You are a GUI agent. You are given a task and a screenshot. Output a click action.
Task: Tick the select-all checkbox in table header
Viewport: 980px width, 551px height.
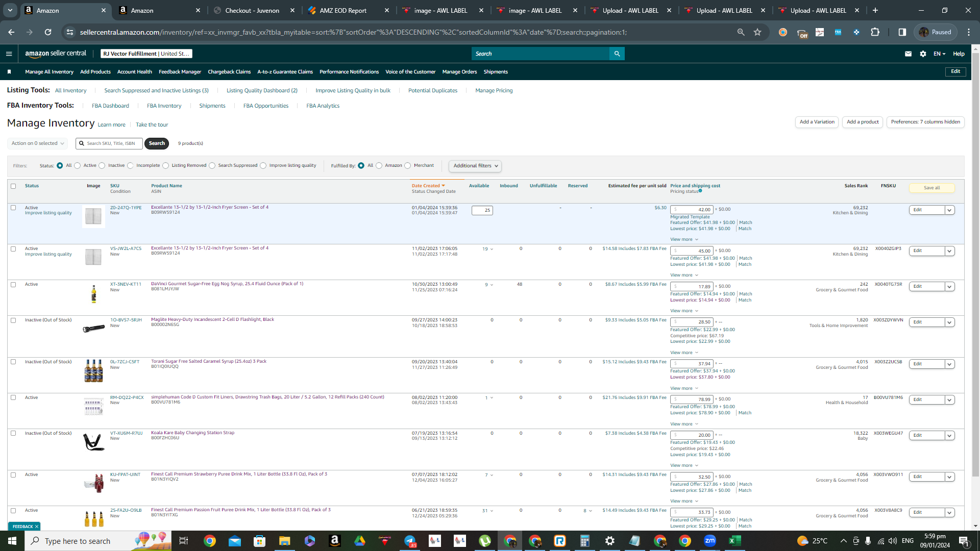point(13,186)
